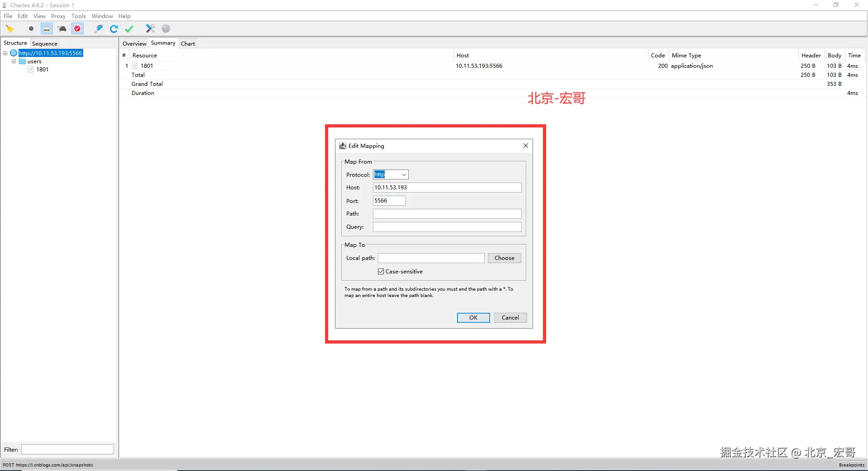Click the POST snapshots status bar text

[47, 465]
